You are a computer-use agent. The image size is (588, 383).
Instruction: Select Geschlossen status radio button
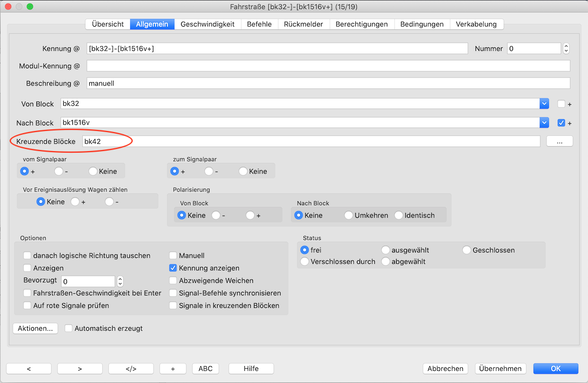(x=467, y=250)
